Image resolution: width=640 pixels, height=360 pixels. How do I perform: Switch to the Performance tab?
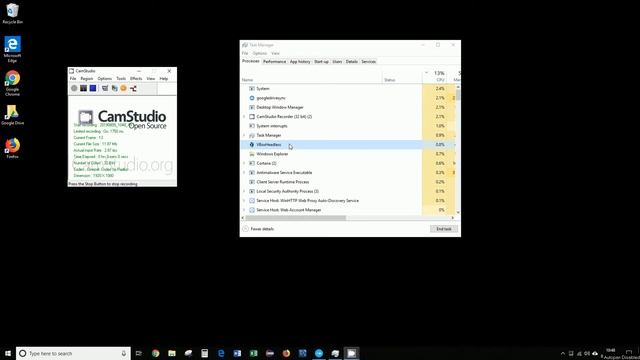tap(274, 62)
